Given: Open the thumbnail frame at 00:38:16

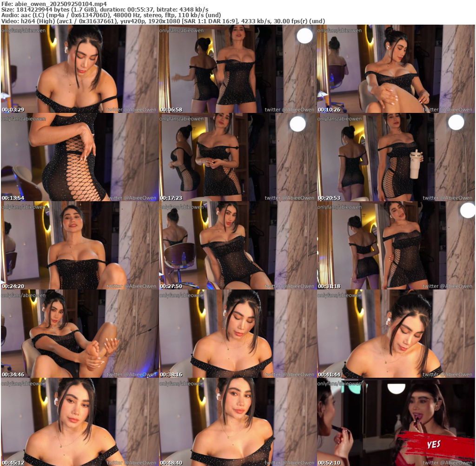Looking at the screenshot, I should tap(238, 334).
